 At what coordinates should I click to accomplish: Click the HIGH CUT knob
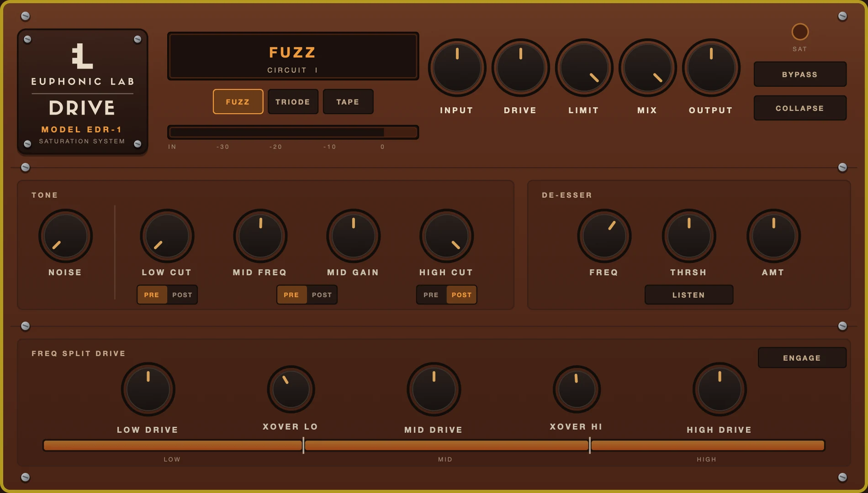pos(446,236)
